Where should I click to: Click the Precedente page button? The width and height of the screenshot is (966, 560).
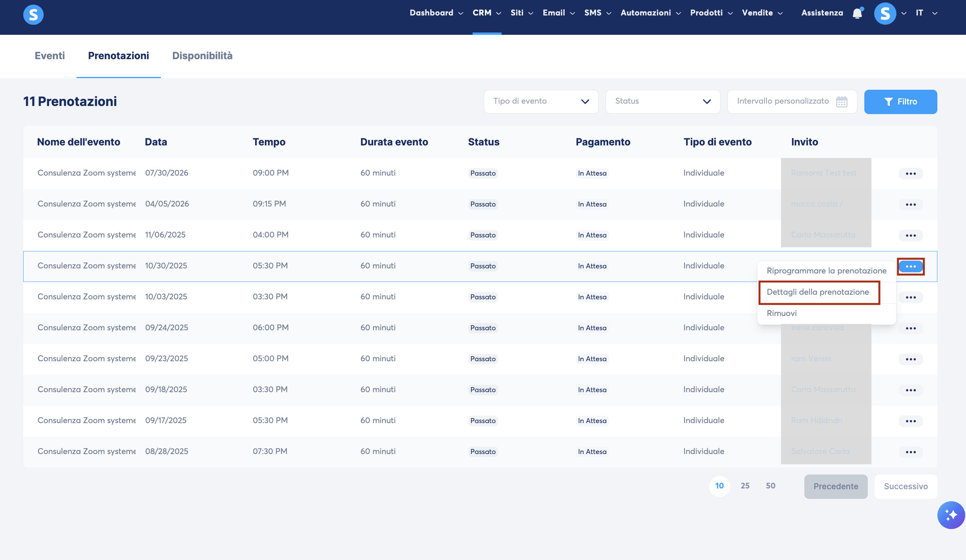pyautogui.click(x=836, y=487)
